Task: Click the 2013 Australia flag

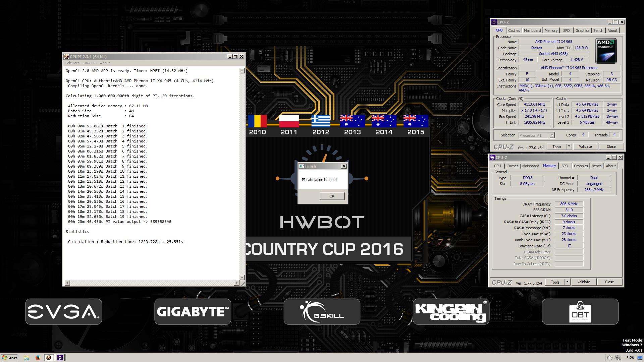Action: tap(352, 121)
